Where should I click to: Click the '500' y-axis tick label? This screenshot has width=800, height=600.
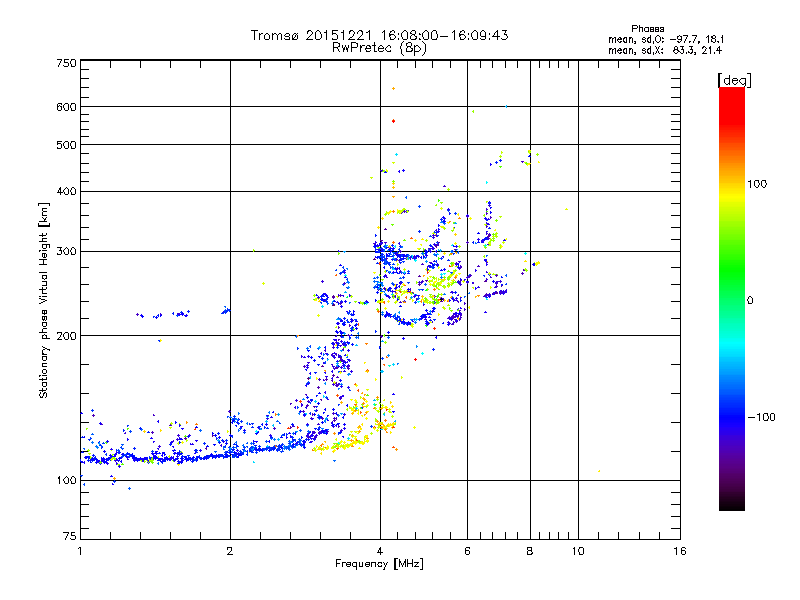click(66, 145)
